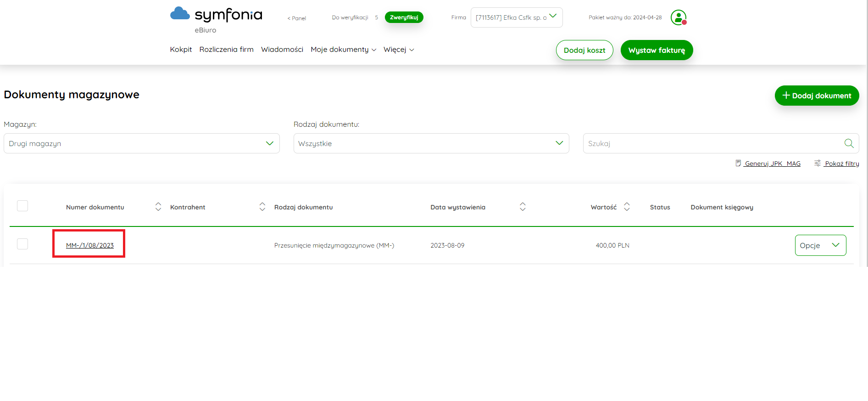Check the MM-/1/08/2023 row checkbox
This screenshot has width=868, height=401.
22,244
